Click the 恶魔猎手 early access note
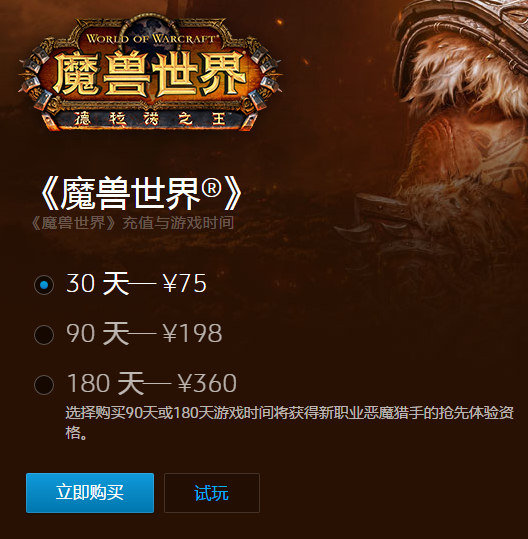The image size is (528, 539). pyautogui.click(x=289, y=423)
